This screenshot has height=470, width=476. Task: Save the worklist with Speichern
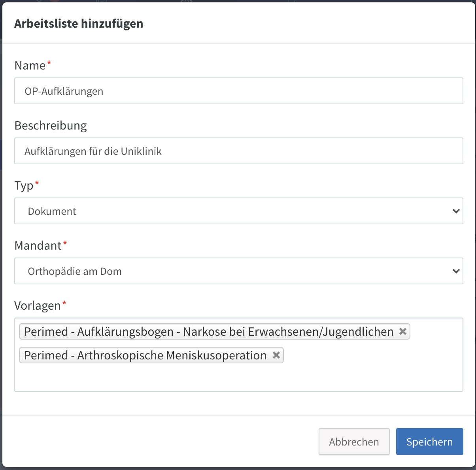point(429,442)
